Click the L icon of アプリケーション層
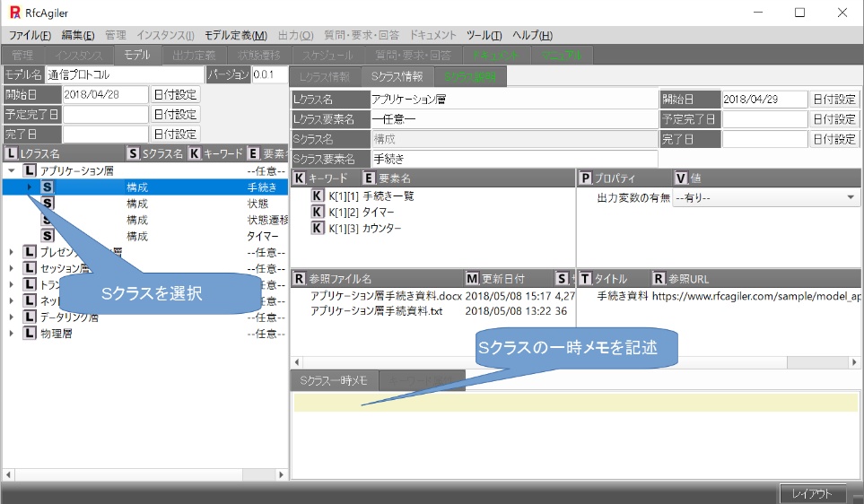864x504 pixels. coord(30,170)
